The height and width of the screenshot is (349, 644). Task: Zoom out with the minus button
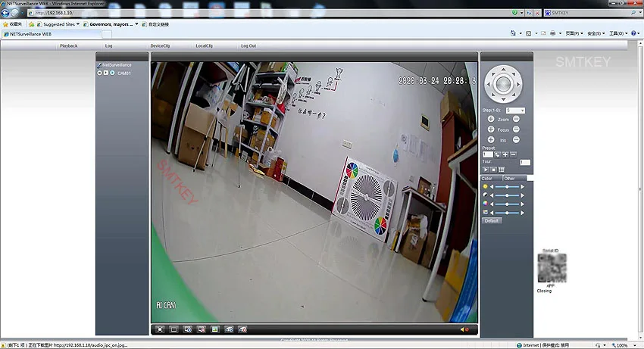tap(516, 119)
